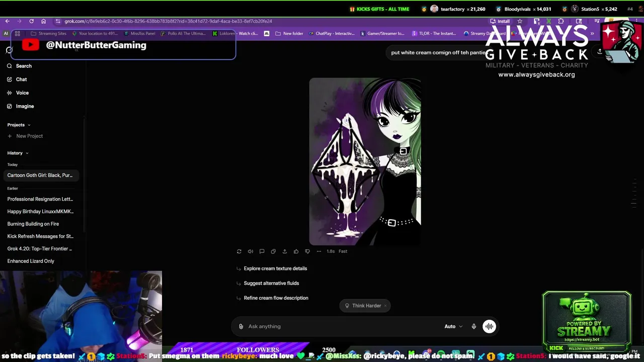Open the 'Gamer/Streamer lo...' bookmark

[x=382, y=34]
